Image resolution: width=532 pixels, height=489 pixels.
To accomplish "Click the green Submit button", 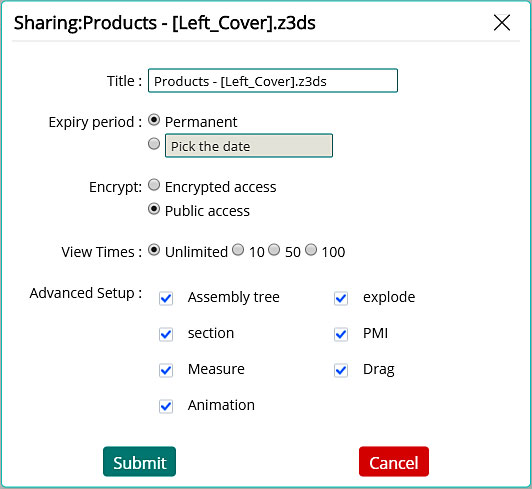I will click(x=139, y=462).
